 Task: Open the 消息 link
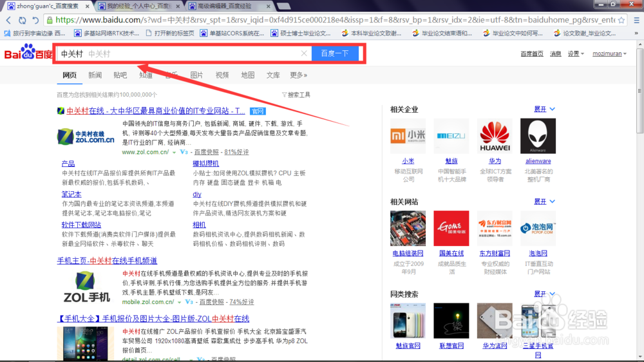(x=555, y=54)
